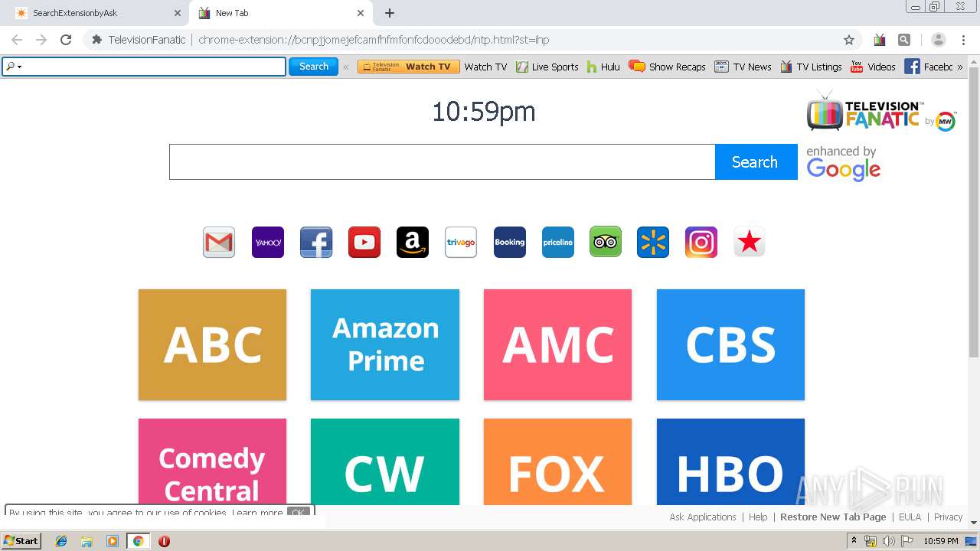Open the Amazon shortcut icon
The width and height of the screenshot is (980, 551).
coord(413,243)
